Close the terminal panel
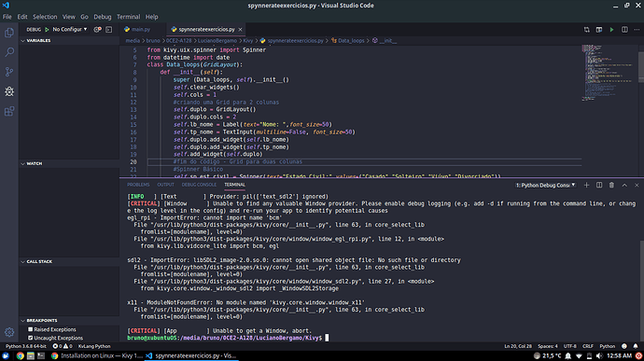This screenshot has width=644, height=361. [x=637, y=186]
